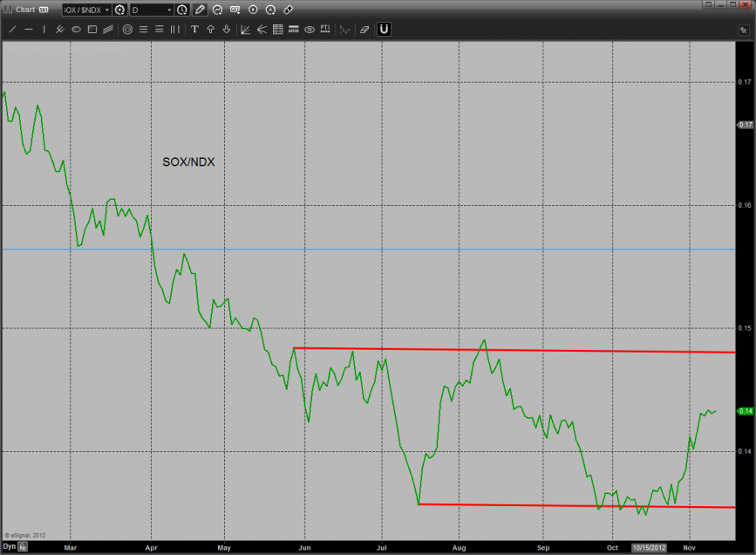This screenshot has height=555, width=756.
Task: Activate the Fibonacci circles tool
Action: (127, 29)
